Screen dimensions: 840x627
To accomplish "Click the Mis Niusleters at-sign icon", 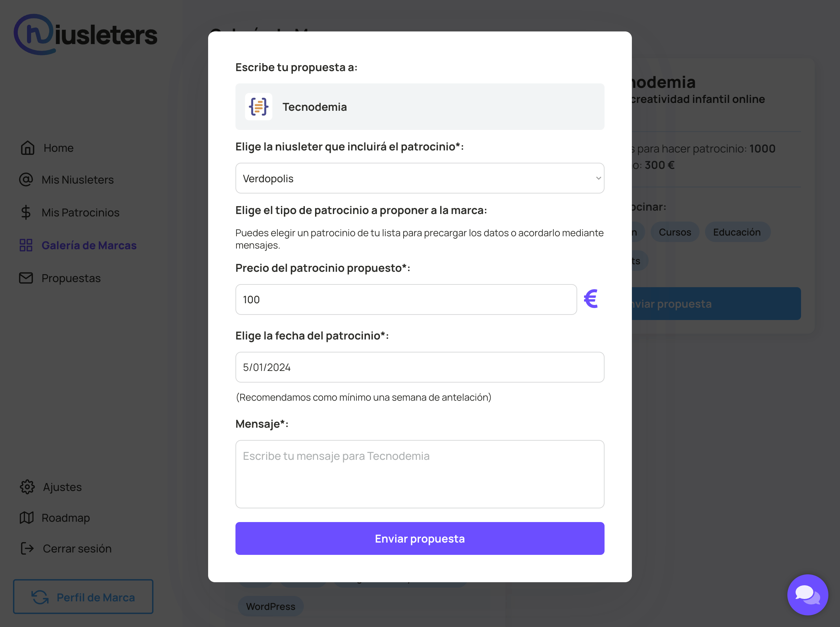I will (x=26, y=179).
